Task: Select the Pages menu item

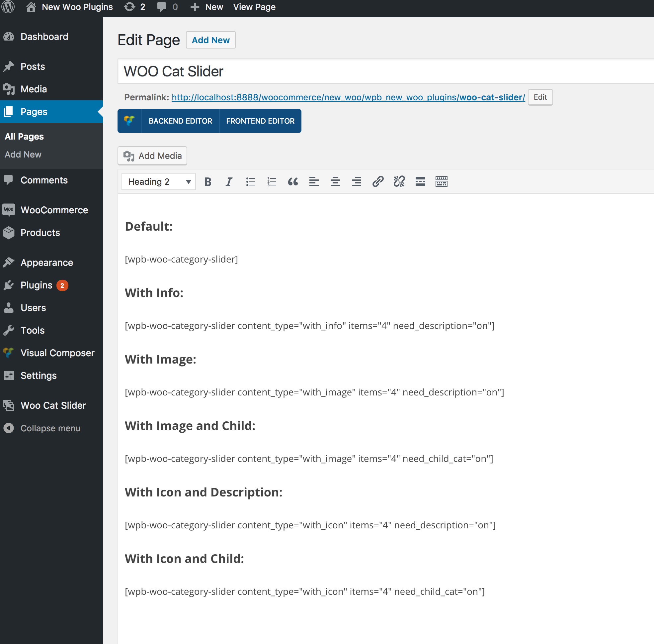Action: pyautogui.click(x=33, y=111)
